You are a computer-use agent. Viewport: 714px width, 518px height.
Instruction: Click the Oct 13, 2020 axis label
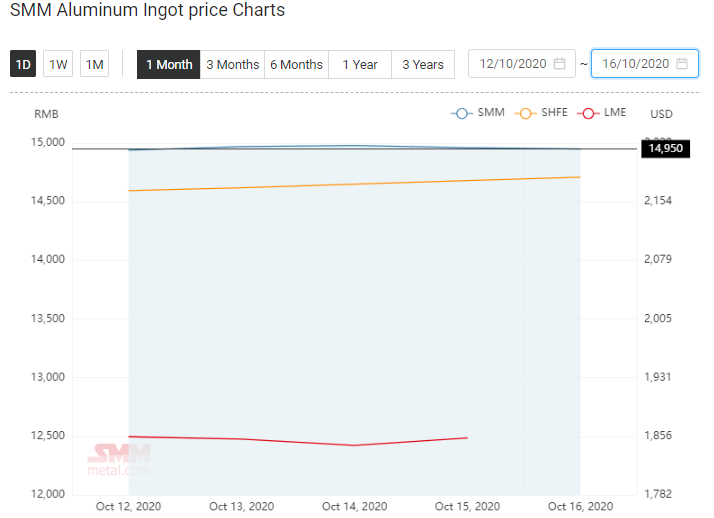click(241, 506)
